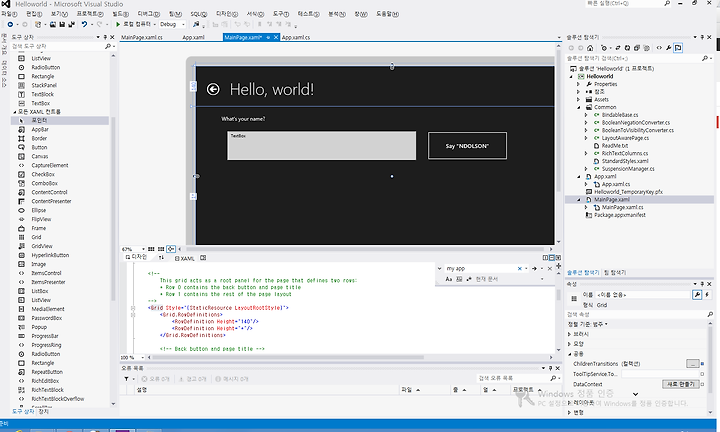720x432 pixels.
Task: Collapse the MainPage.xaml node
Action: (x=579, y=200)
